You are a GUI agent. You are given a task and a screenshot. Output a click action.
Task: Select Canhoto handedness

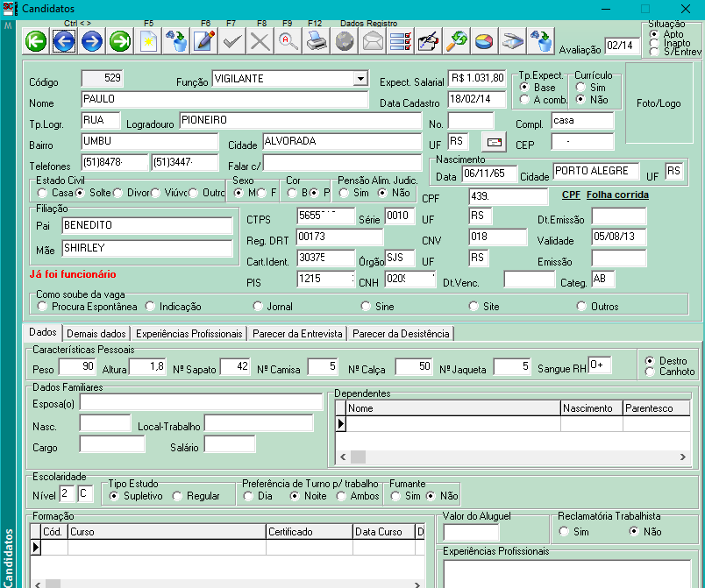point(650,372)
